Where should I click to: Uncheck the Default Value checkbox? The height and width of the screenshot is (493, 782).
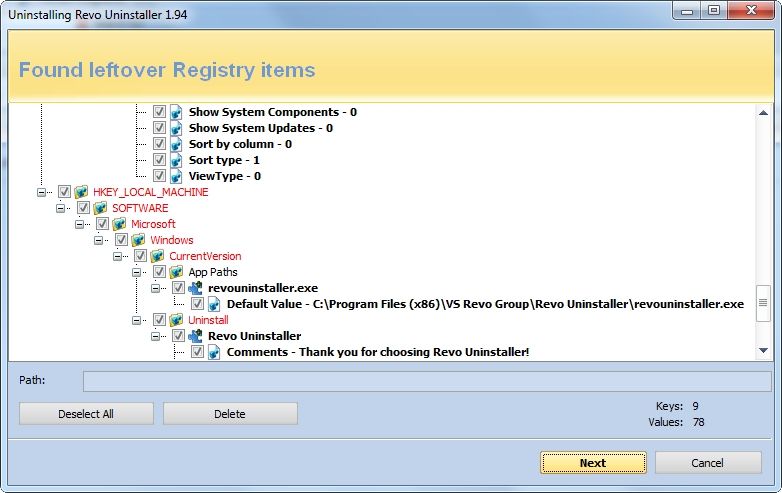tap(197, 303)
